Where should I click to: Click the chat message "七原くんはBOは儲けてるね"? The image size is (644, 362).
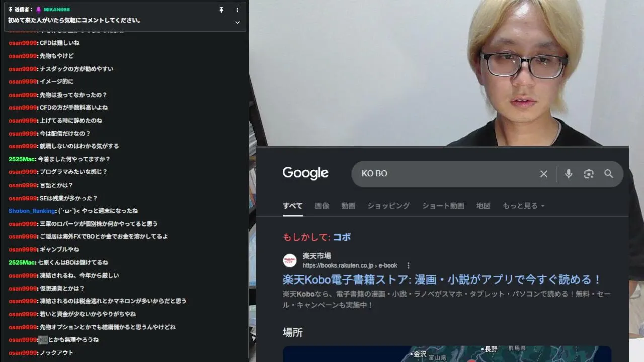coord(72,263)
